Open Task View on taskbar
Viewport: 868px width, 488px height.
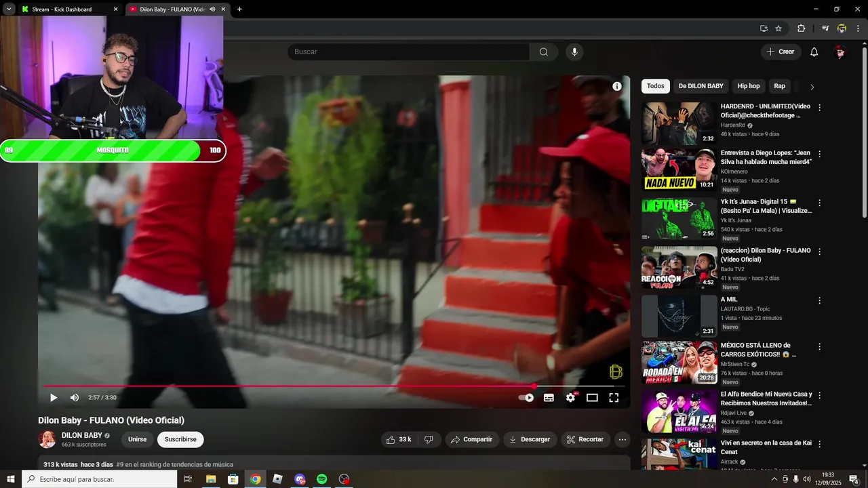[x=189, y=479]
